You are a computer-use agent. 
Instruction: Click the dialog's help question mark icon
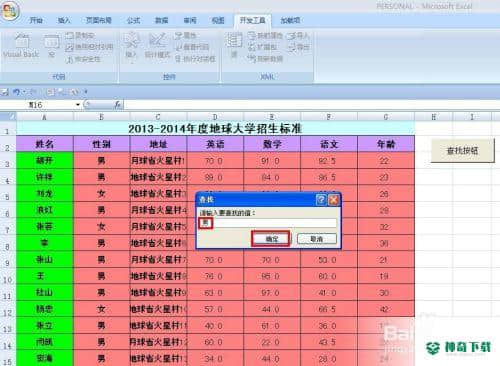pos(321,200)
